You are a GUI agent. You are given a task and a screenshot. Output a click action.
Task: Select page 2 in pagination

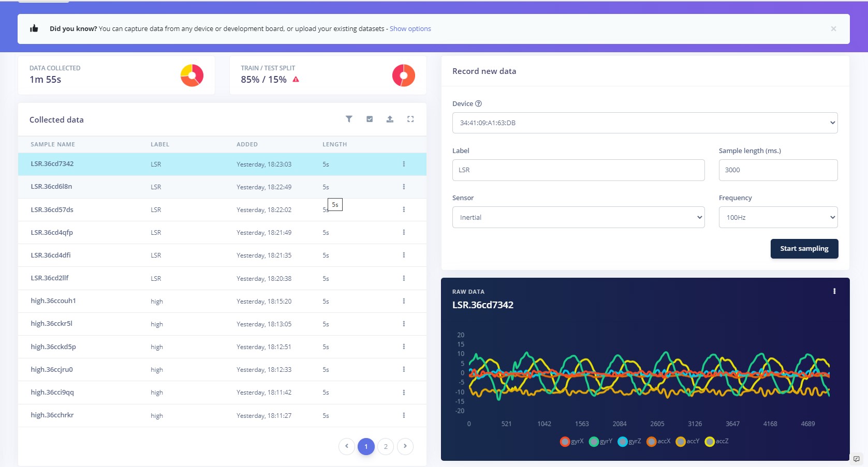[386, 446]
